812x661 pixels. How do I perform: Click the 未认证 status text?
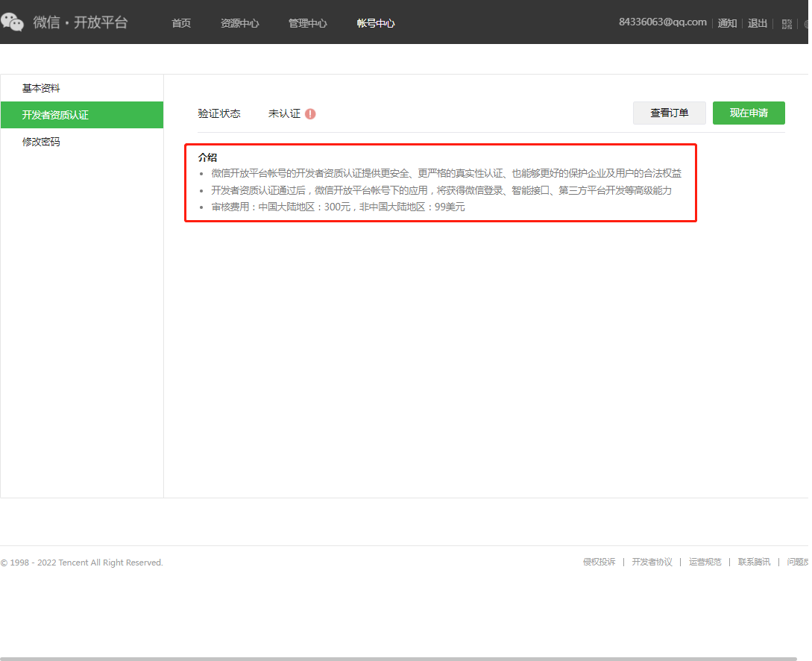tap(284, 113)
